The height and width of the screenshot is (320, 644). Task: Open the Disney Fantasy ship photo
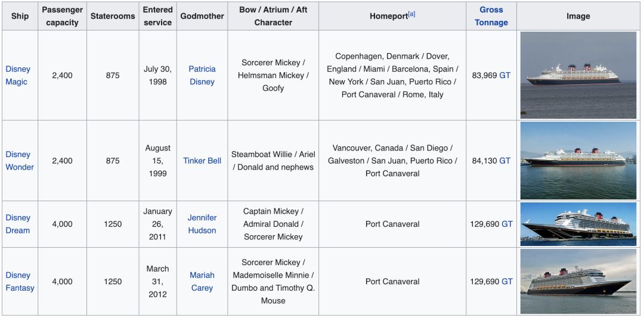(x=578, y=281)
